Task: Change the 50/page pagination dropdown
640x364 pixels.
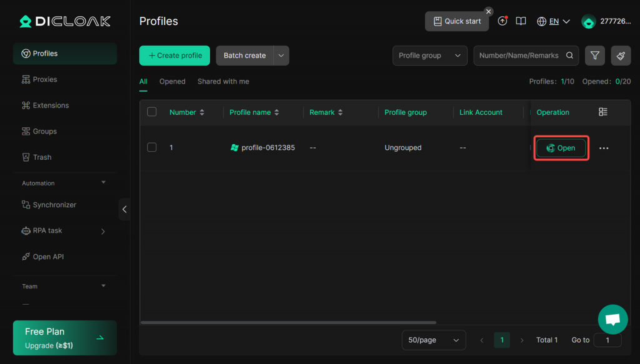Action: pos(433,340)
